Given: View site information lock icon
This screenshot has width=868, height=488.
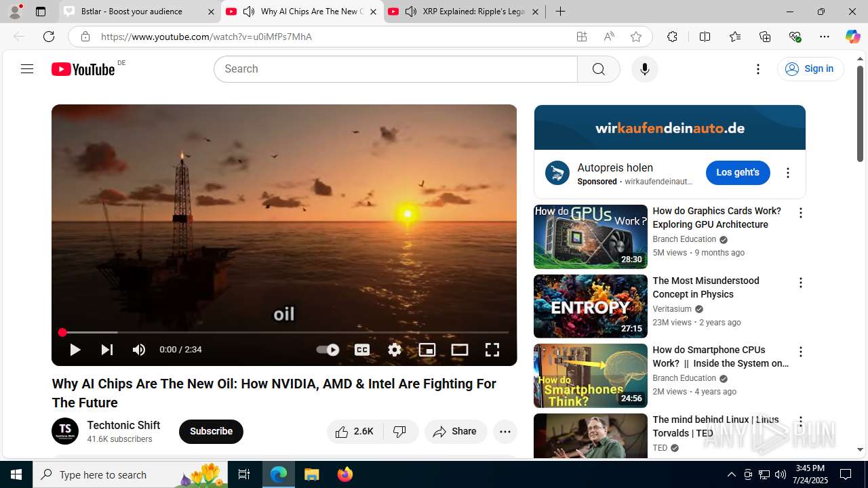Looking at the screenshot, I should point(85,37).
